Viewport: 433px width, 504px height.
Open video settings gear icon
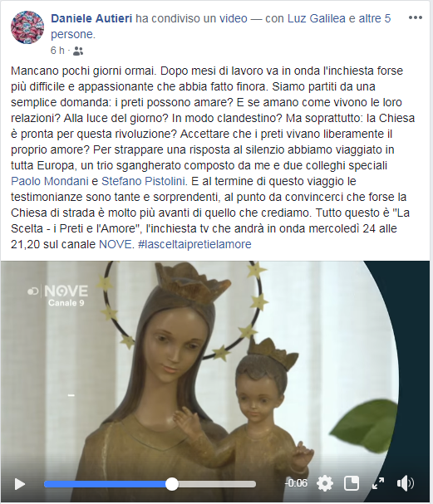(325, 483)
